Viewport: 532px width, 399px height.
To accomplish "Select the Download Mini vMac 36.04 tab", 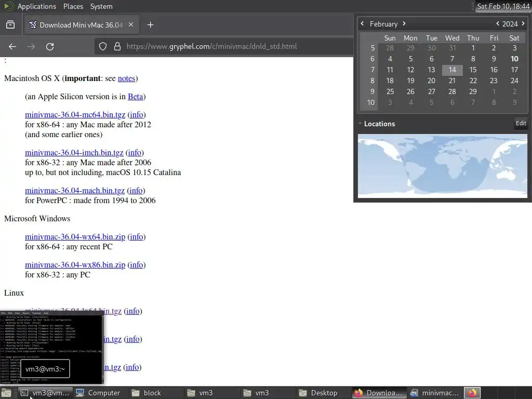I will pos(82,25).
